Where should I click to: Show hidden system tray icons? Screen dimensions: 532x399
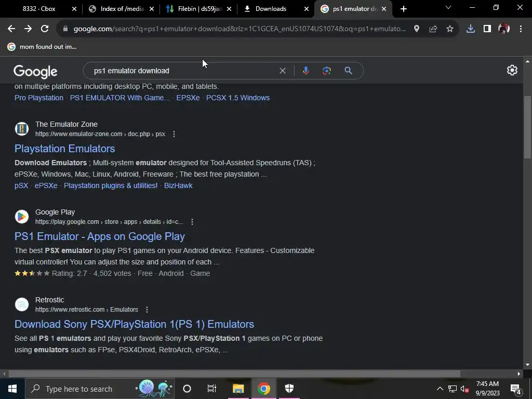point(440,389)
